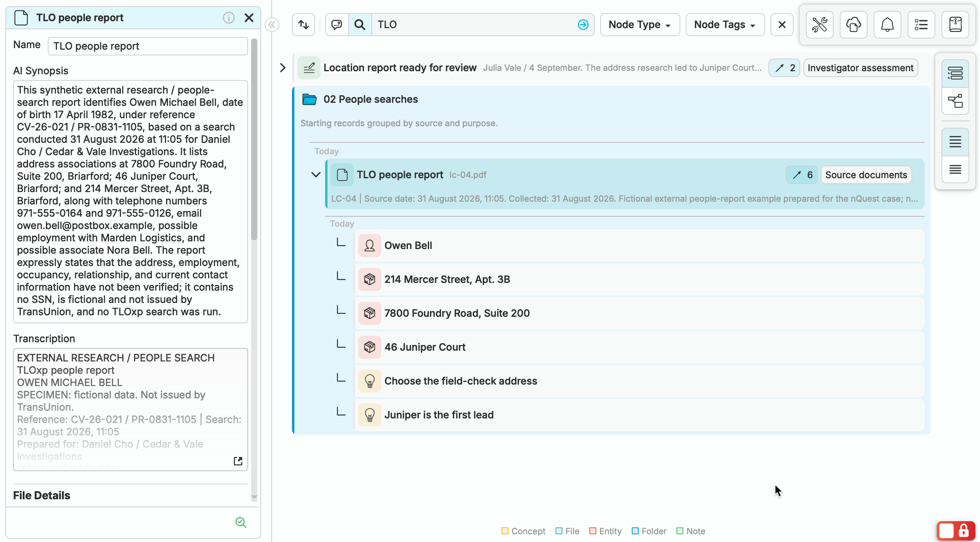Open transcription in external popup icon

click(238, 461)
